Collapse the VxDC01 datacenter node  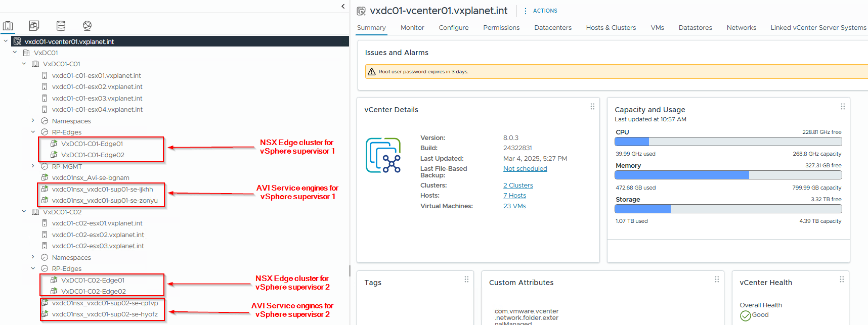click(x=15, y=52)
